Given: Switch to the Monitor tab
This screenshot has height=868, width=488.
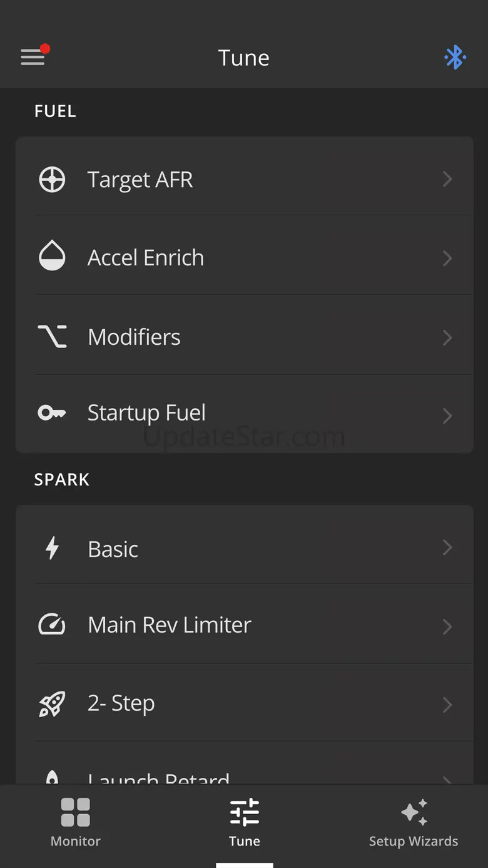Looking at the screenshot, I should [x=76, y=823].
